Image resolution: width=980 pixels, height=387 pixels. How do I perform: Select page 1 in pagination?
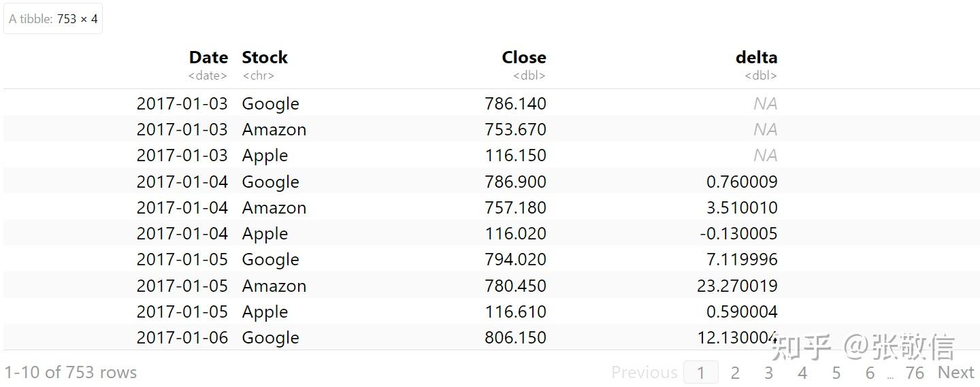700,373
